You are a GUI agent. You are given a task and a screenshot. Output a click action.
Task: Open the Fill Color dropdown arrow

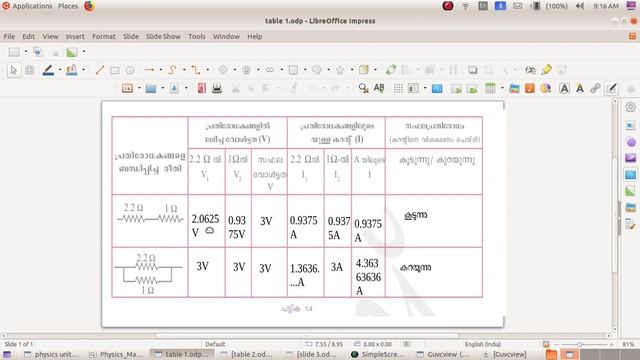(84, 70)
